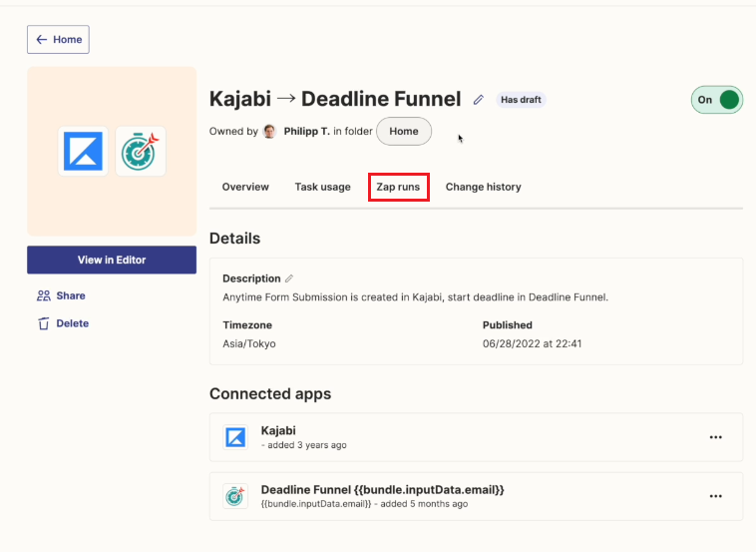Image resolution: width=756 pixels, height=552 pixels.
Task: Go back using the Home button
Action: click(x=58, y=40)
